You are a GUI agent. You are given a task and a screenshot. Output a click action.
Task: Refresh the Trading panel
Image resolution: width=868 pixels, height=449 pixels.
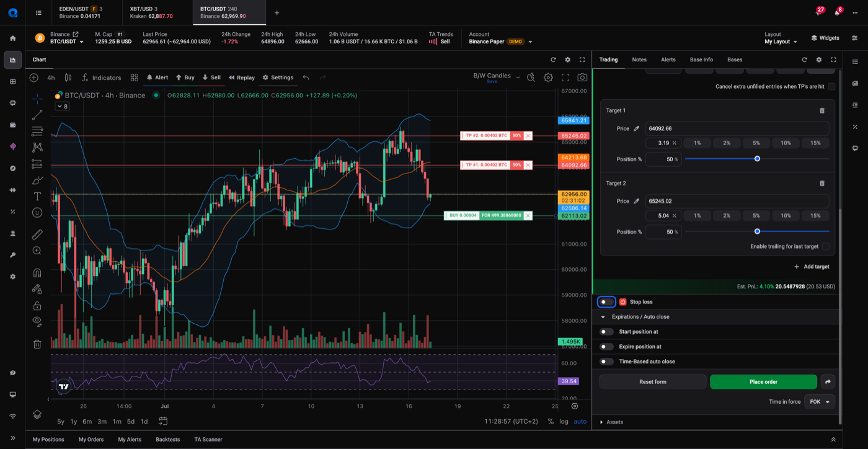805,60
